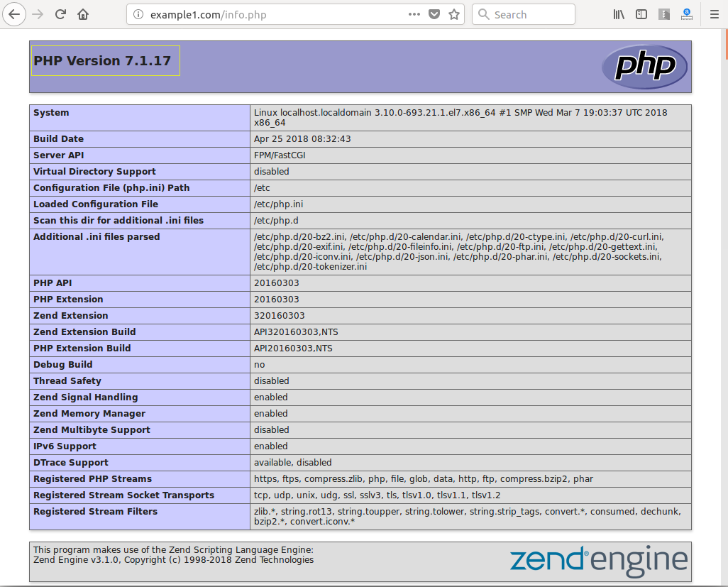
Task: Open the Firefox hamburger menu
Action: click(714, 14)
